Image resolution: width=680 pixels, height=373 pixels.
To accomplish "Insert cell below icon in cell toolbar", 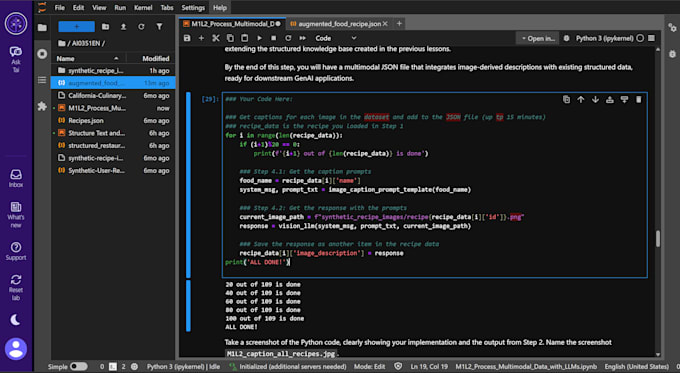I will click(x=624, y=100).
